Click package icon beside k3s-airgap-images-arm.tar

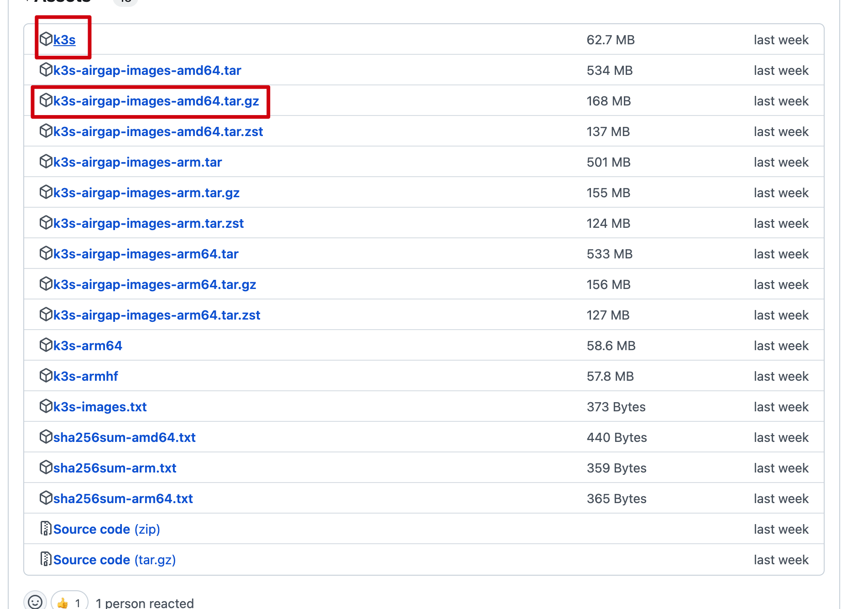[46, 161]
